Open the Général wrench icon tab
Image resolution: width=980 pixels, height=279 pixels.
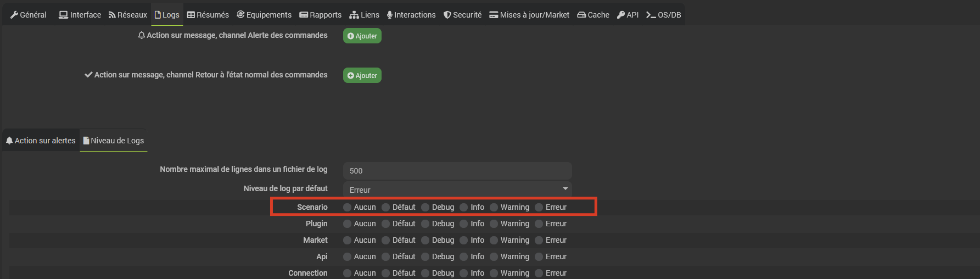pyautogui.click(x=14, y=15)
